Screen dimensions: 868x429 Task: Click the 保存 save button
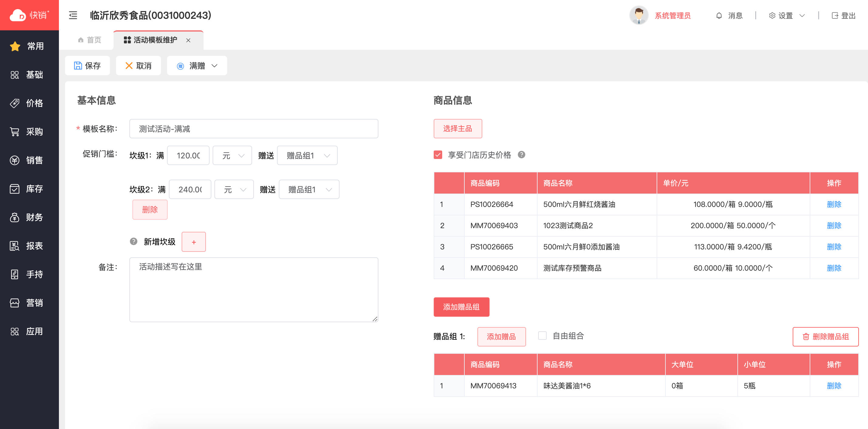[x=87, y=66]
